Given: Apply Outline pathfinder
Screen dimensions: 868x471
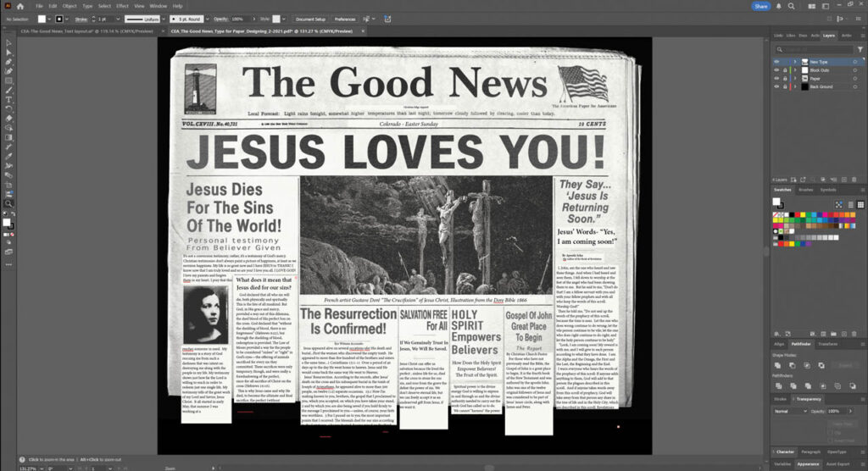Looking at the screenshot, I should click(837, 385).
